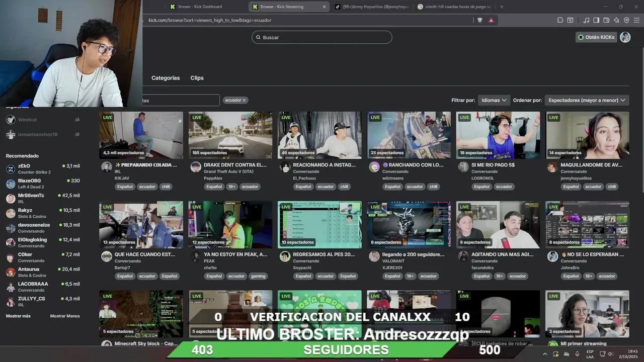
Task: Open ZULLYY_CS channel in sidebar
Action: (43, 301)
